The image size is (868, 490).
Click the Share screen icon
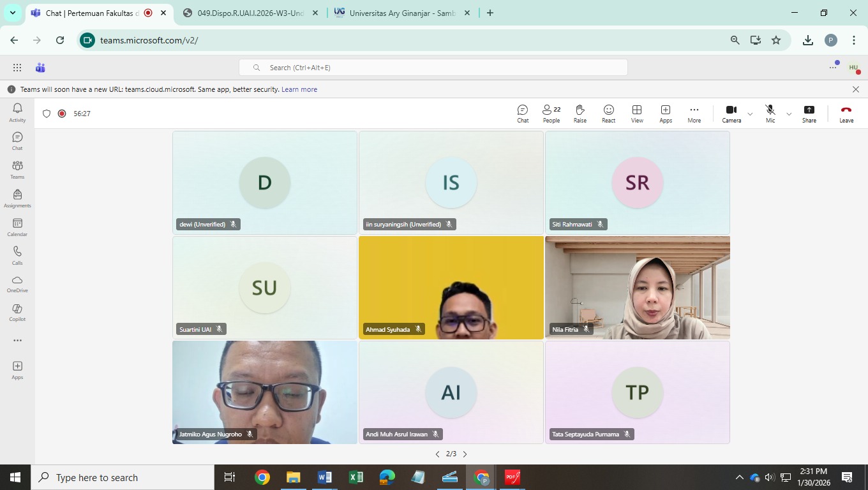click(x=809, y=114)
